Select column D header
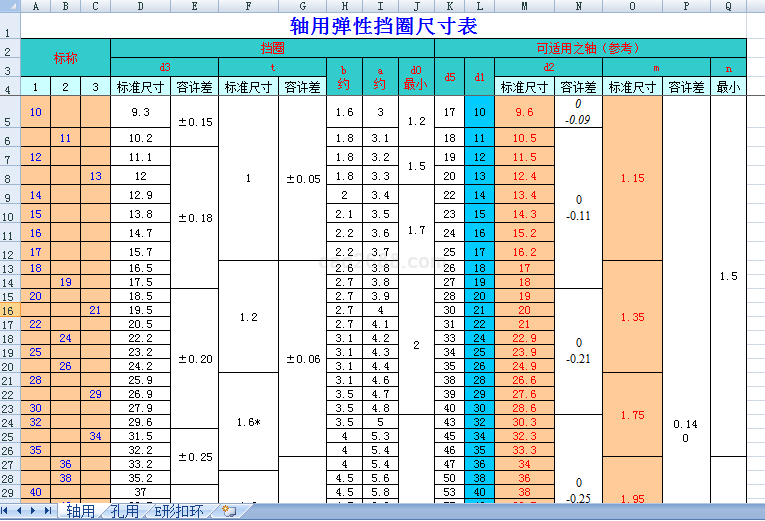 [x=140, y=6]
